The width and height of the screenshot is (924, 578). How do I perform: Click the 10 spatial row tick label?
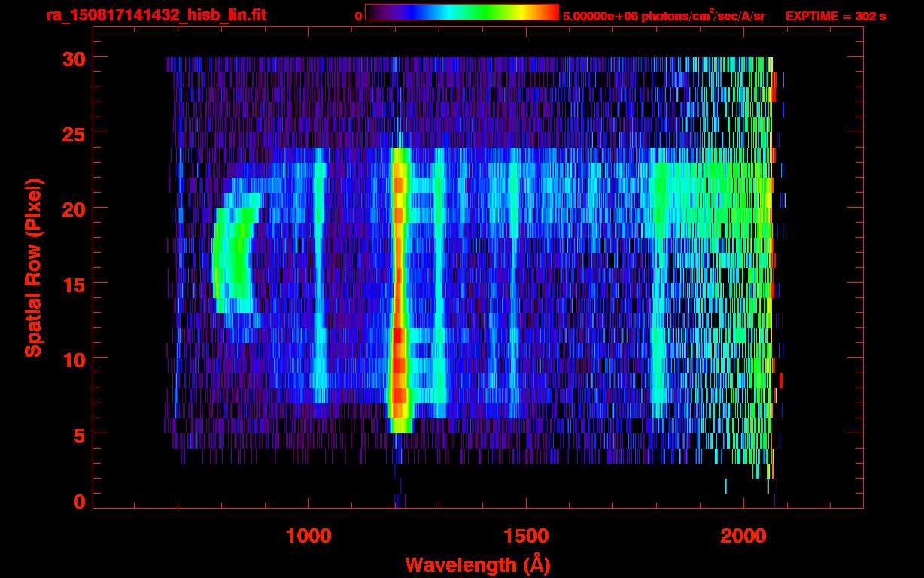coord(74,359)
